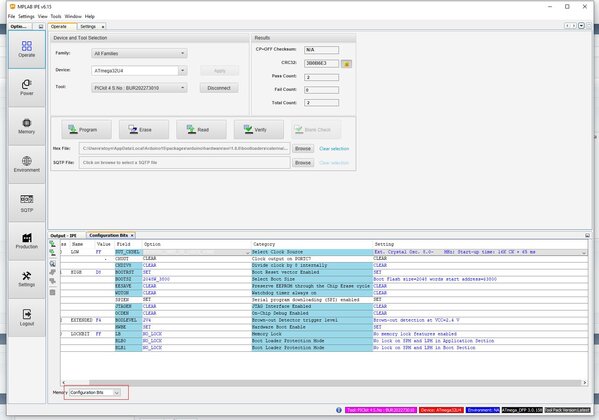The height and width of the screenshot is (420, 599).
Task: Open the Memory Configuration Bits dropdown
Action: tap(95, 392)
